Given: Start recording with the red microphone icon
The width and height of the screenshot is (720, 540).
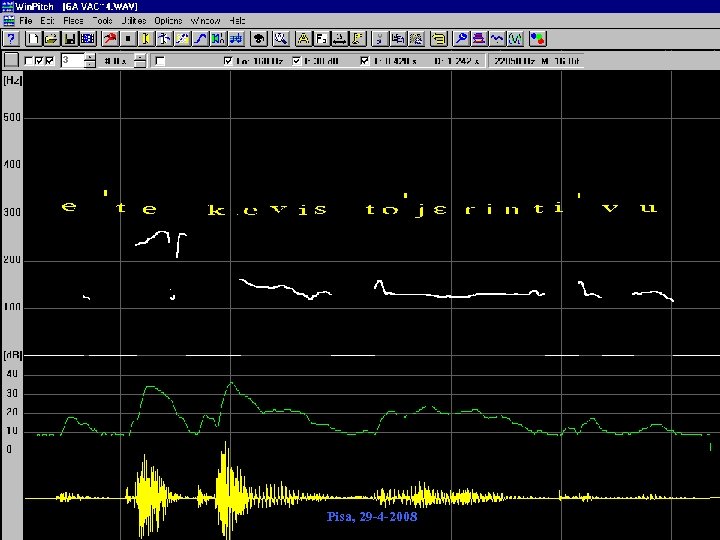Looking at the screenshot, I should point(110,39).
